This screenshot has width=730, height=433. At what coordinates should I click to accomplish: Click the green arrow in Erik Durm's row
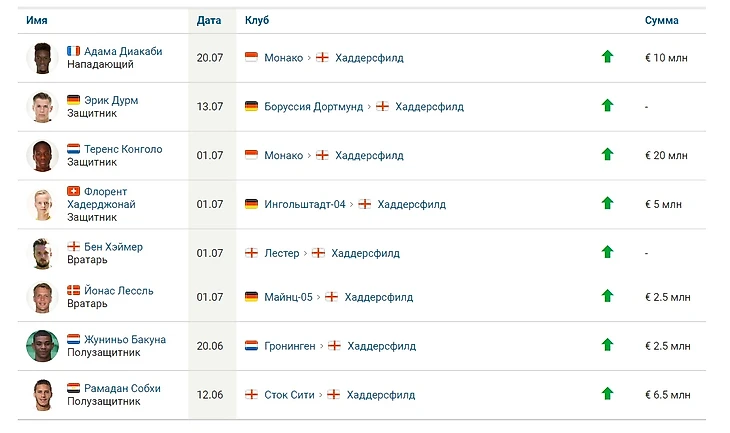tap(607, 106)
